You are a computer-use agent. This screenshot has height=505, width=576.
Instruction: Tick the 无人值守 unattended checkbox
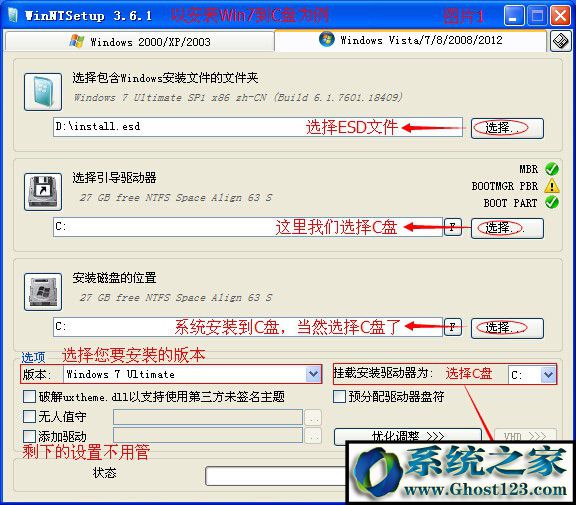click(29, 416)
